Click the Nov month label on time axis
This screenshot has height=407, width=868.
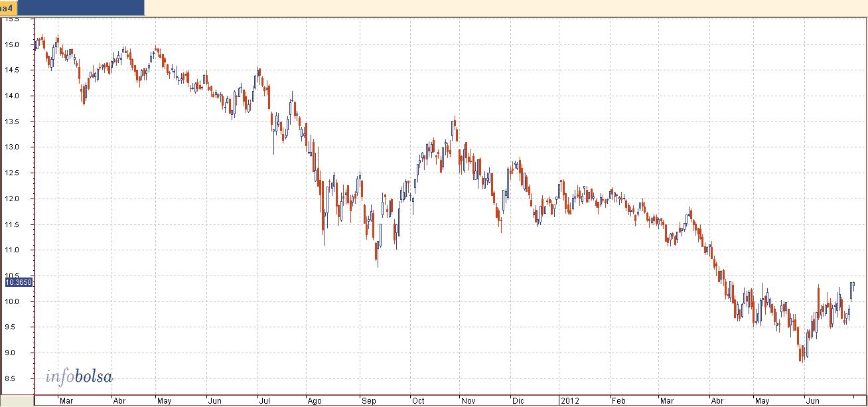pos(469,401)
